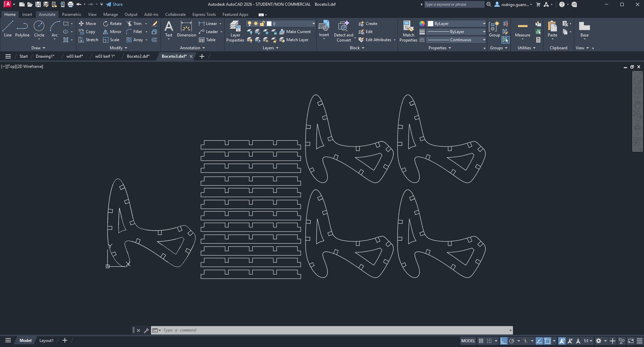Open Detect and Convert tool
Screen dimensions: 644x347
tap(343, 31)
